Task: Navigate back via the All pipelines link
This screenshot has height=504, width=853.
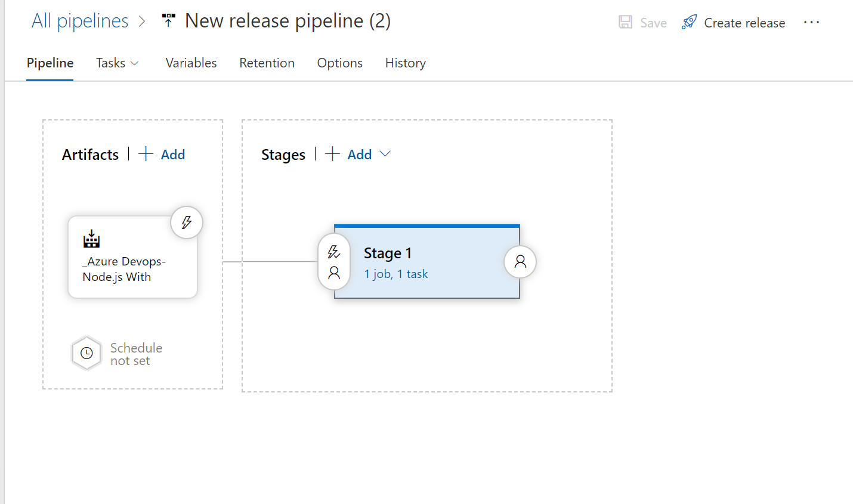Action: coord(80,20)
